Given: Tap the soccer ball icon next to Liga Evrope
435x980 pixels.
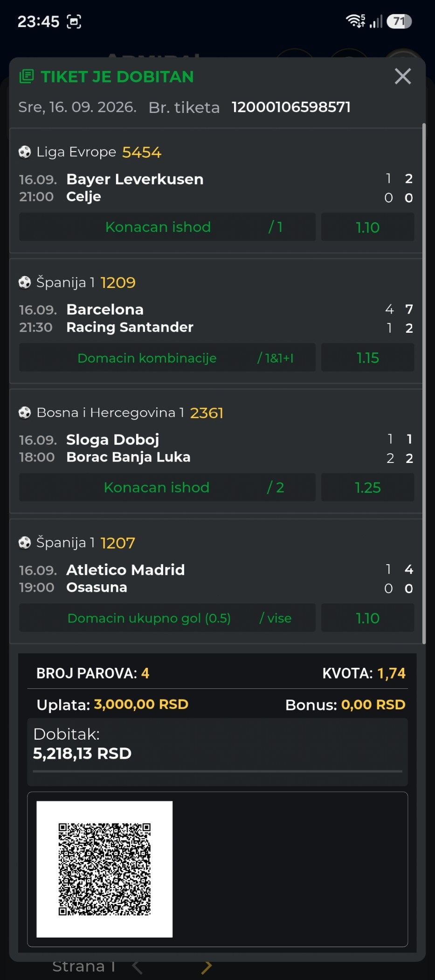Looking at the screenshot, I should click(x=25, y=152).
